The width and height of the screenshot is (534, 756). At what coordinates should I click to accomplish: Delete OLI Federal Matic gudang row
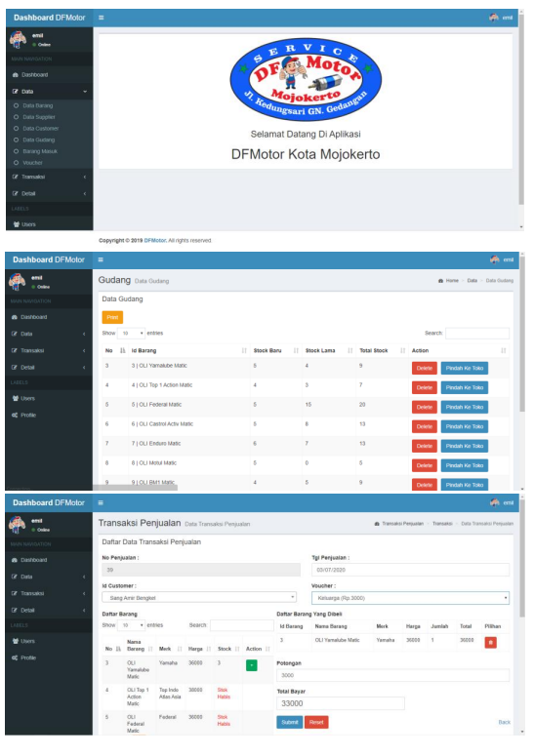pyautogui.click(x=425, y=408)
